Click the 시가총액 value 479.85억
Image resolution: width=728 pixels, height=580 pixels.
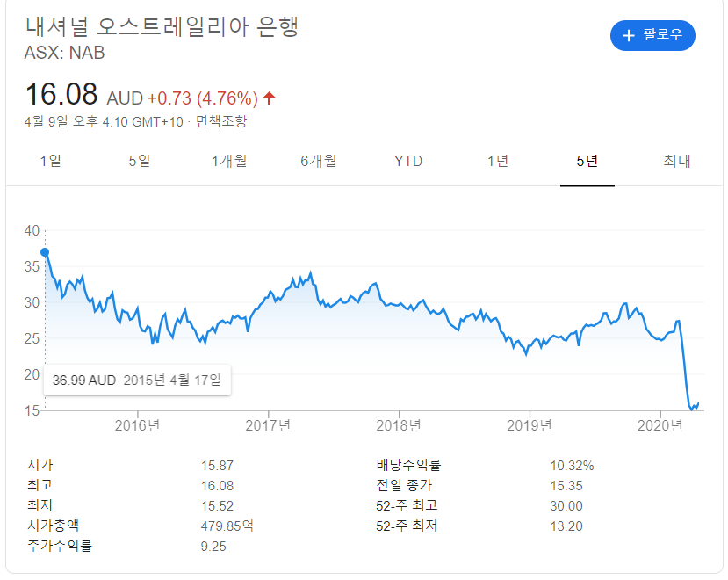pyautogui.click(x=227, y=526)
